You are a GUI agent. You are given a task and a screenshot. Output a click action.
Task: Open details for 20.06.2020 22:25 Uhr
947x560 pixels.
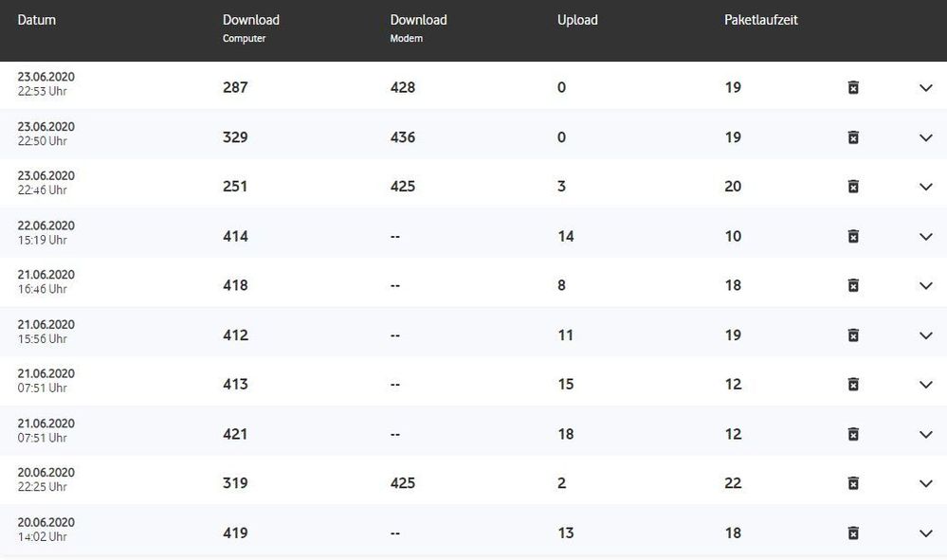click(x=926, y=483)
